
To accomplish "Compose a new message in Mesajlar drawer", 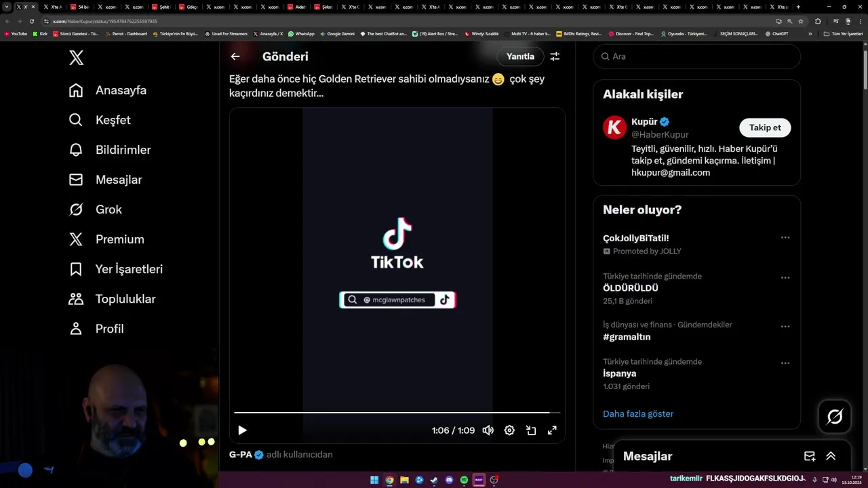I will [809, 456].
